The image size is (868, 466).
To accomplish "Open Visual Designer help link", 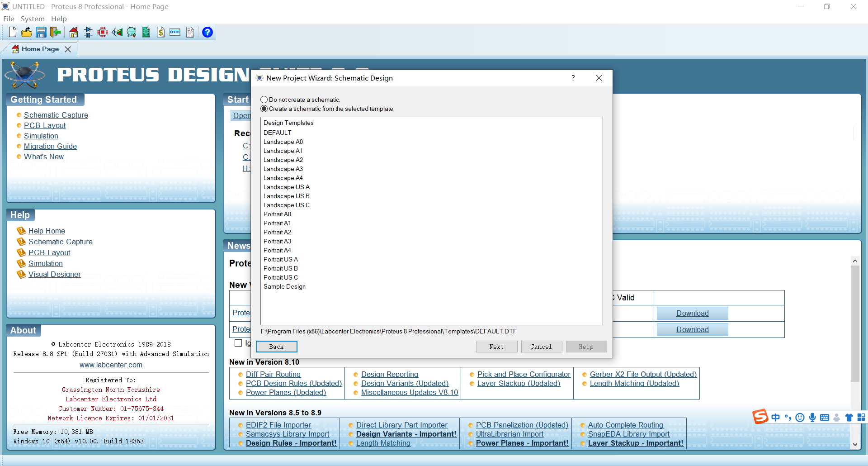I will click(55, 274).
